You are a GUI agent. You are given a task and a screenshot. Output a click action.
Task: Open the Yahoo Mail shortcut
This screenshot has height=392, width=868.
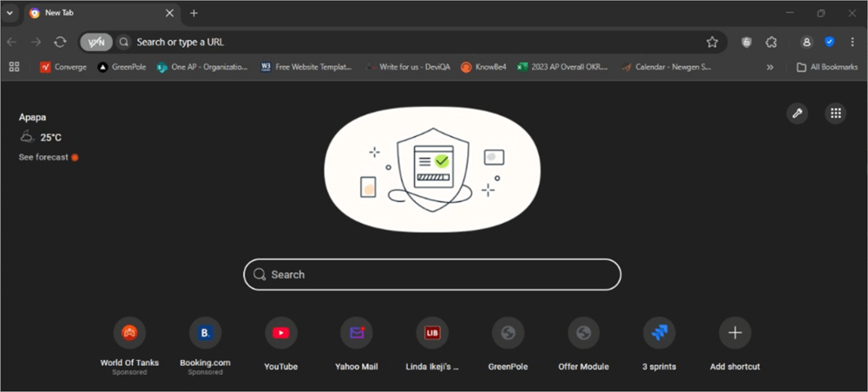pos(357,333)
